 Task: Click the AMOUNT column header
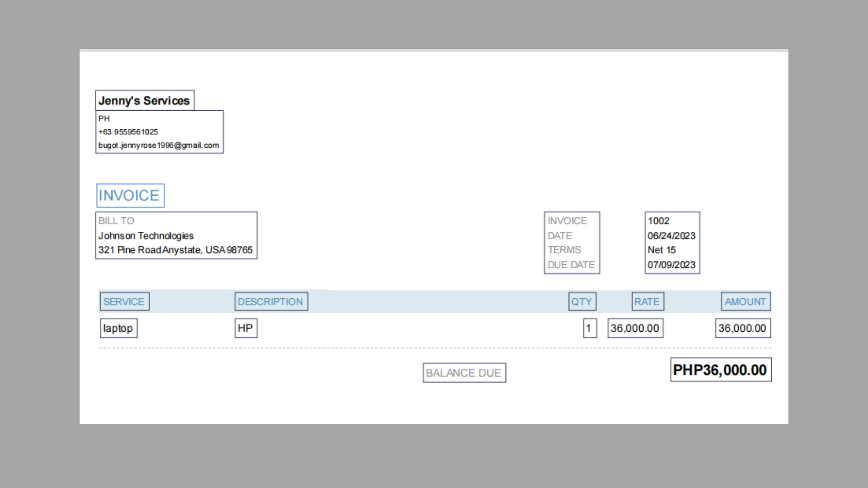745,301
